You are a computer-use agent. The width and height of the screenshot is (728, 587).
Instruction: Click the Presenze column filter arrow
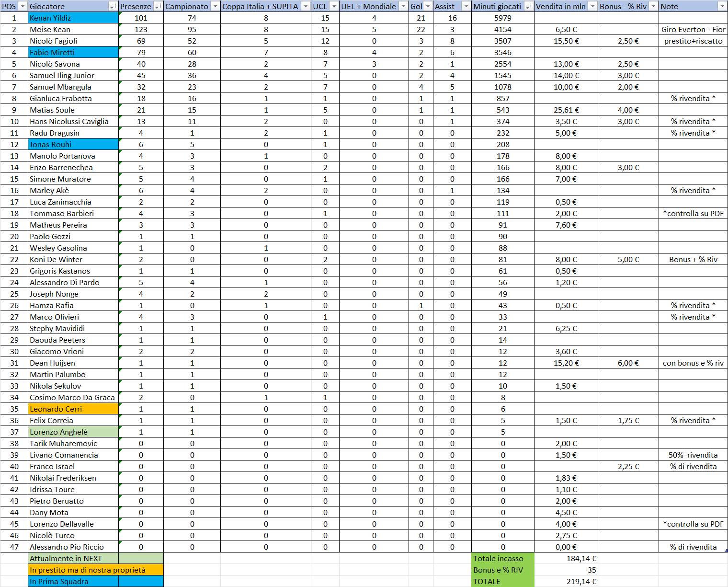(158, 6)
